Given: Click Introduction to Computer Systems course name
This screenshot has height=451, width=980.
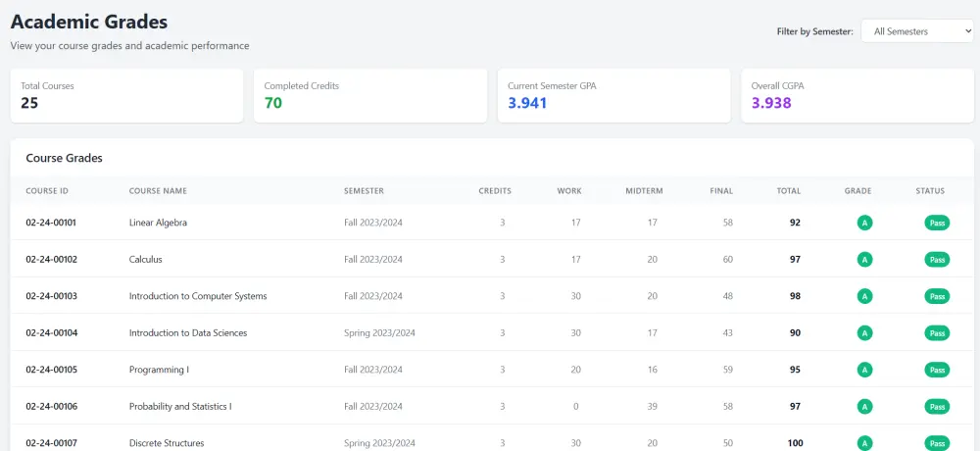Looking at the screenshot, I should coord(198,296).
